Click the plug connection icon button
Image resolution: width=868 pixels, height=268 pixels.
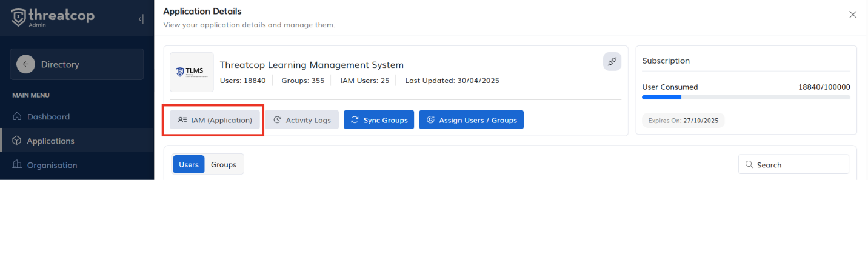(x=612, y=61)
